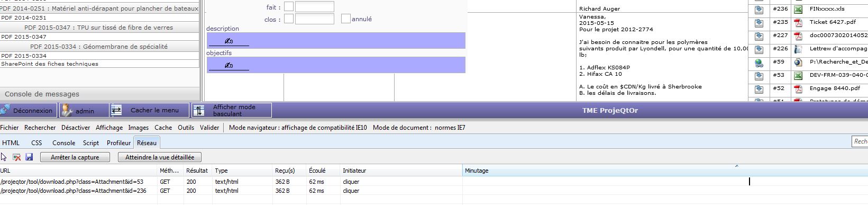Click the pencil edit icon under description
The width and height of the screenshot is (868, 205).
click(x=229, y=41)
